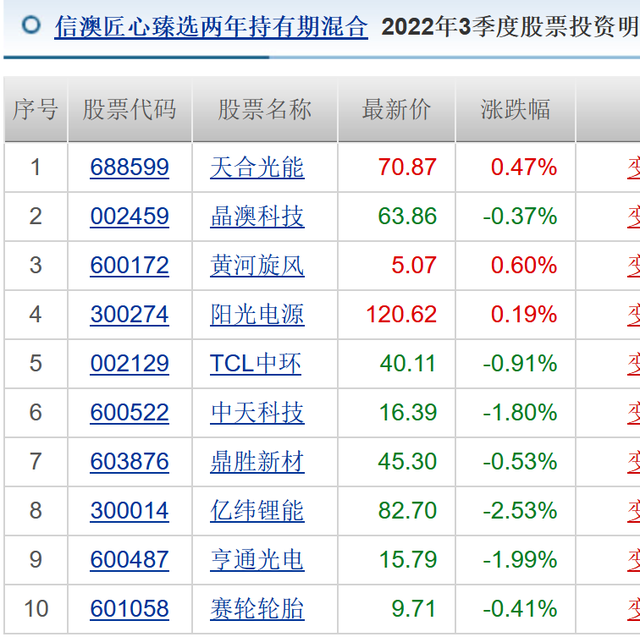Image resolution: width=640 pixels, height=637 pixels.
Task: Select change value 0.19%
Action: 524,314
